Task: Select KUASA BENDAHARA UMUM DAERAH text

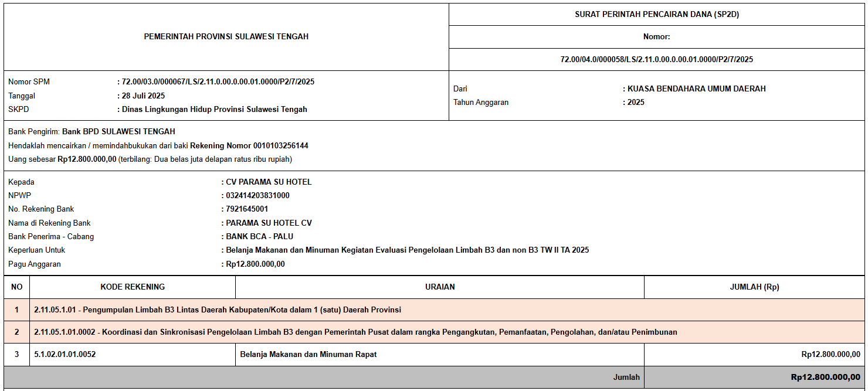Action: [x=697, y=89]
